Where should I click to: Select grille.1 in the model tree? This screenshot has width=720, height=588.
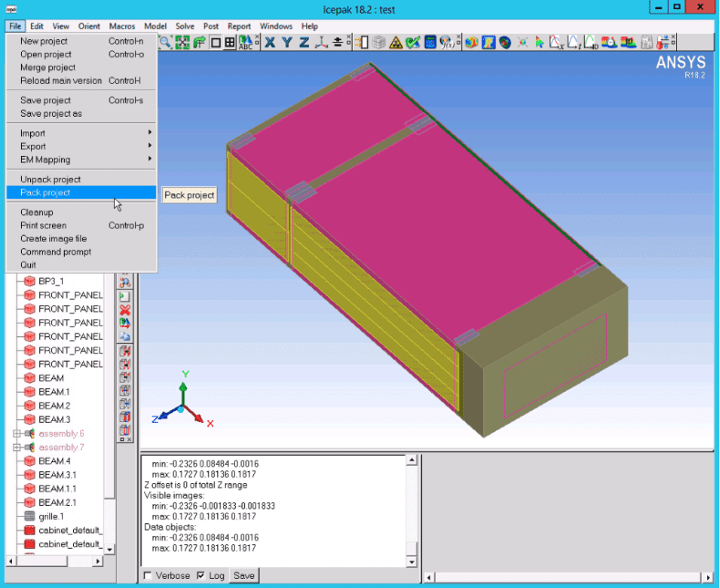pos(51,516)
